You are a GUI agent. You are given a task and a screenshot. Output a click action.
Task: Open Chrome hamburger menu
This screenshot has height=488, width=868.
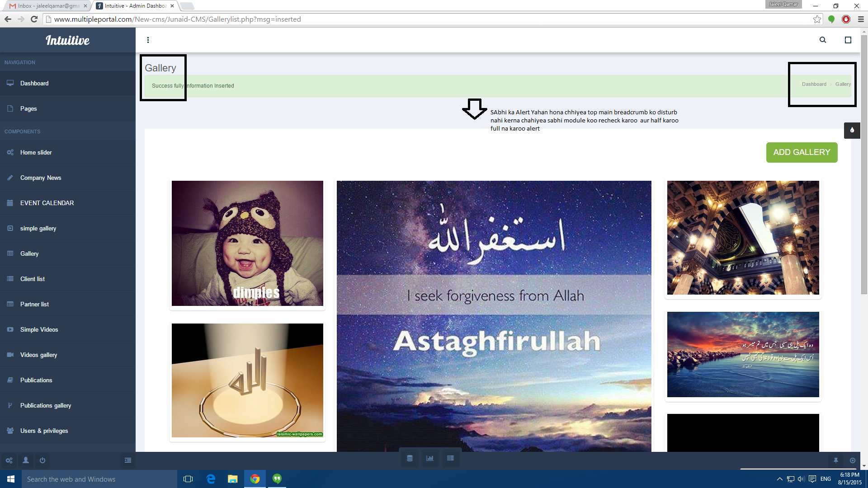[861, 19]
